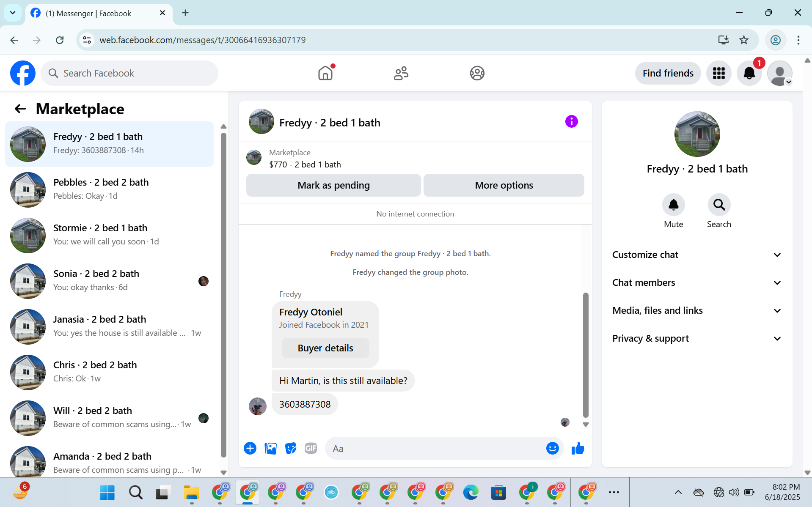Viewport: 812px width, 507px height.
Task: Send a thumbs-up like
Action: [x=578, y=448]
